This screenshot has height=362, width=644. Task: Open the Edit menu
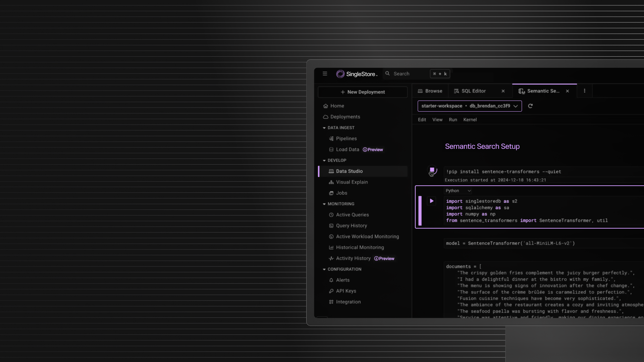[x=422, y=120]
